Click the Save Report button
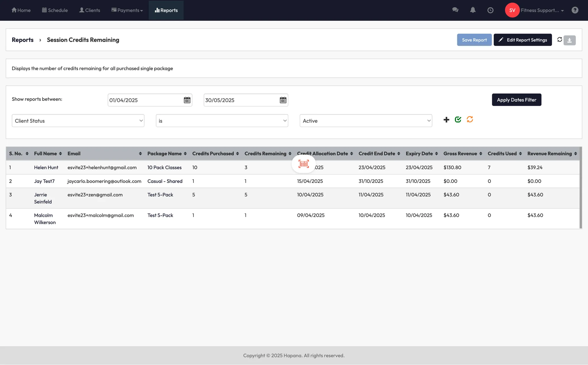The image size is (588, 365). point(474,40)
